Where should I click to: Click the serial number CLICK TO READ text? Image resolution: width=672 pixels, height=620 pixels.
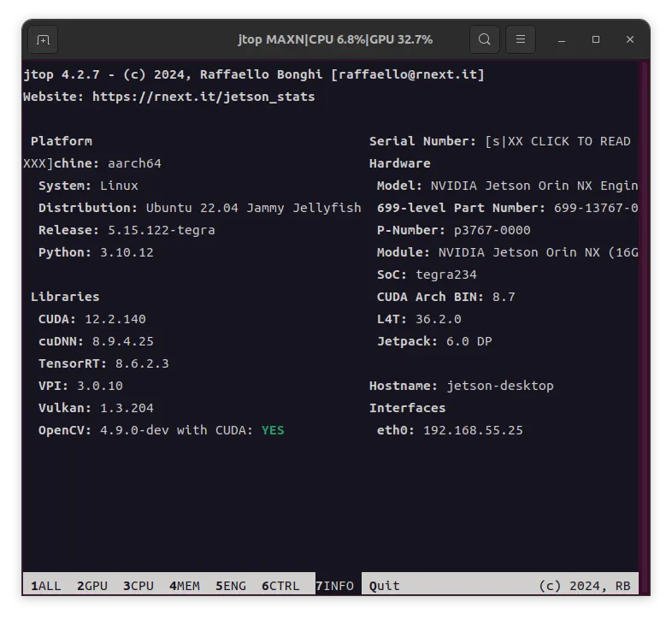coord(557,141)
